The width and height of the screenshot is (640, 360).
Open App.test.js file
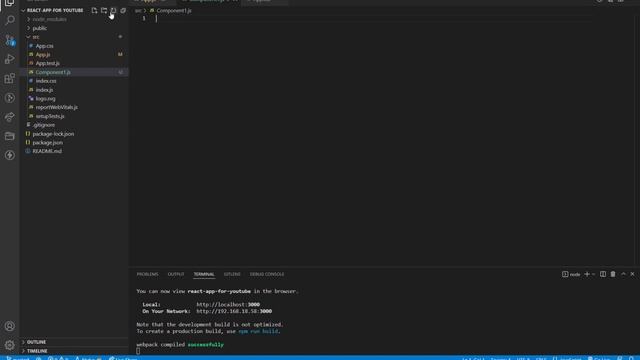coord(74,63)
